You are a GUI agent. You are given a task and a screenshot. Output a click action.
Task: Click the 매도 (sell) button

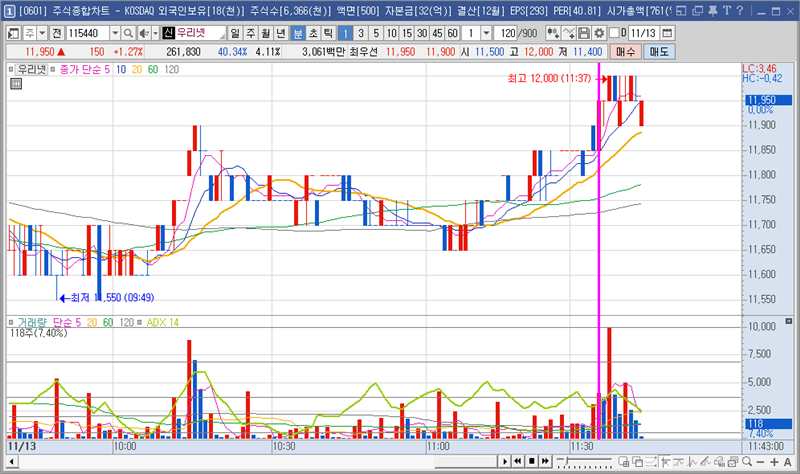(x=660, y=51)
